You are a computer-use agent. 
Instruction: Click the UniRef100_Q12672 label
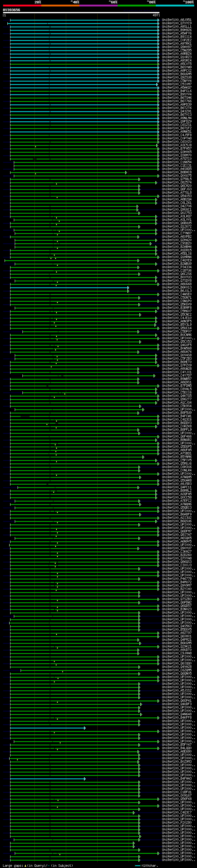[x=176, y=226]
